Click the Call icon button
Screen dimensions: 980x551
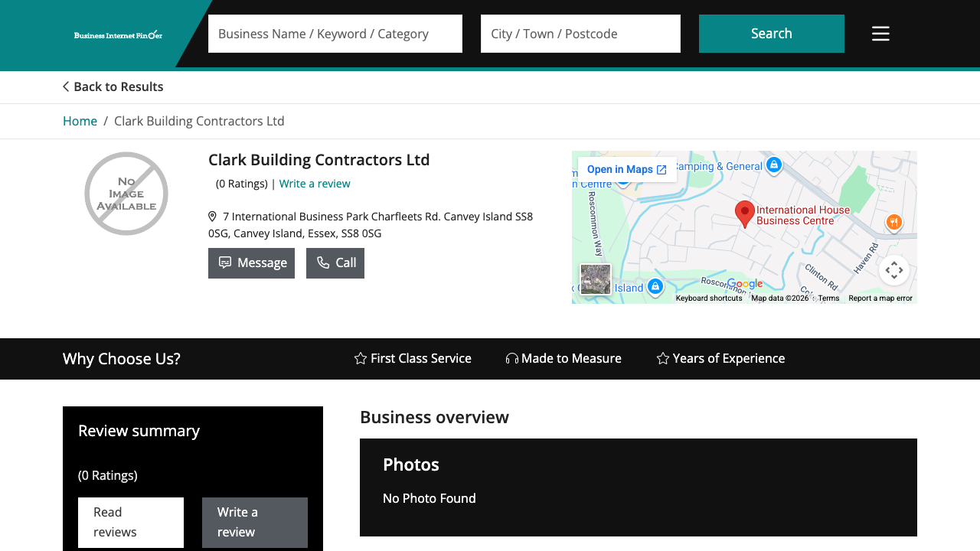point(323,262)
